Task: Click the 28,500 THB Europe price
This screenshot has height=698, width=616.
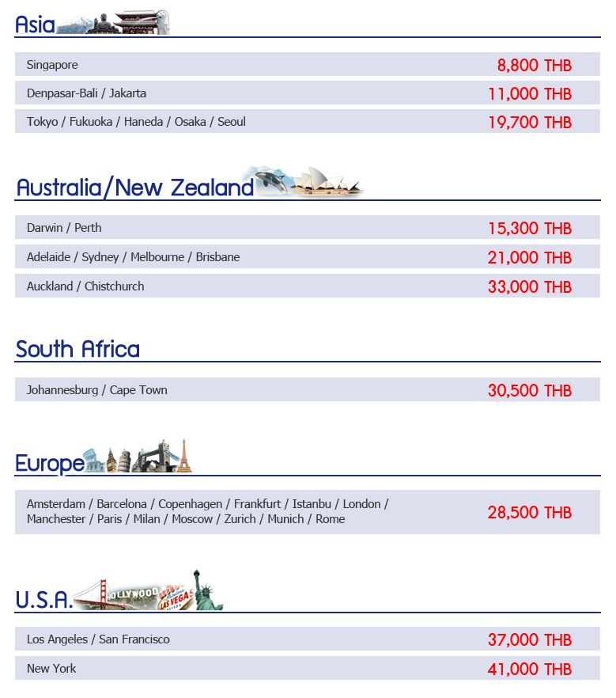Action: [x=529, y=512]
